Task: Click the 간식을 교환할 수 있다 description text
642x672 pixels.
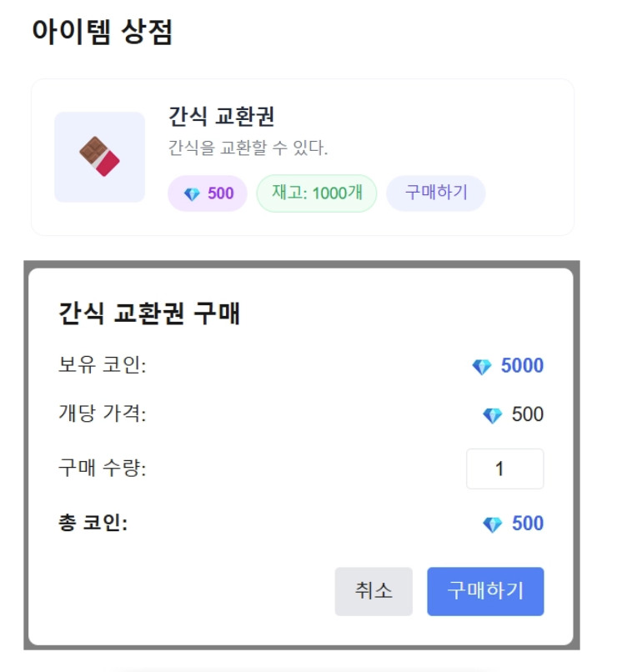Action: [x=248, y=148]
